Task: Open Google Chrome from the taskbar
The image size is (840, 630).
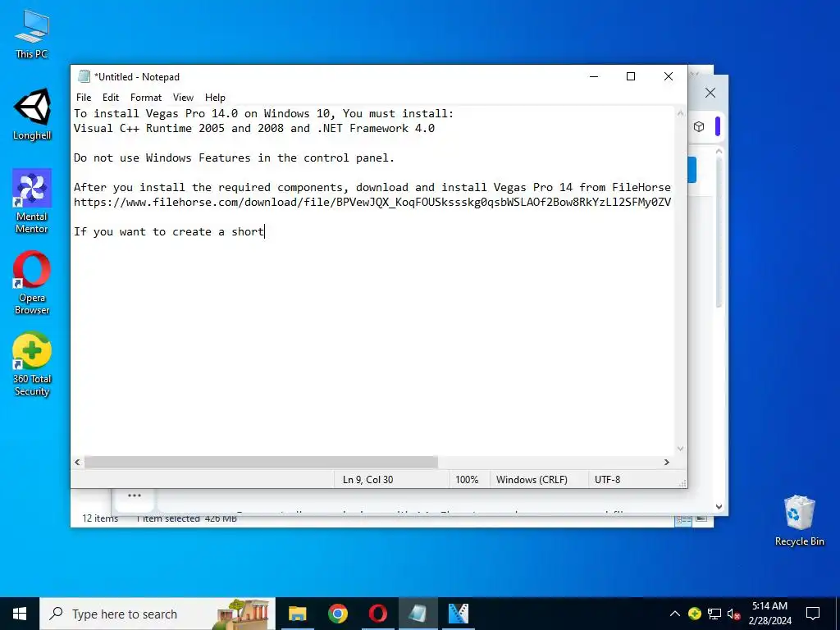Action: [337, 614]
